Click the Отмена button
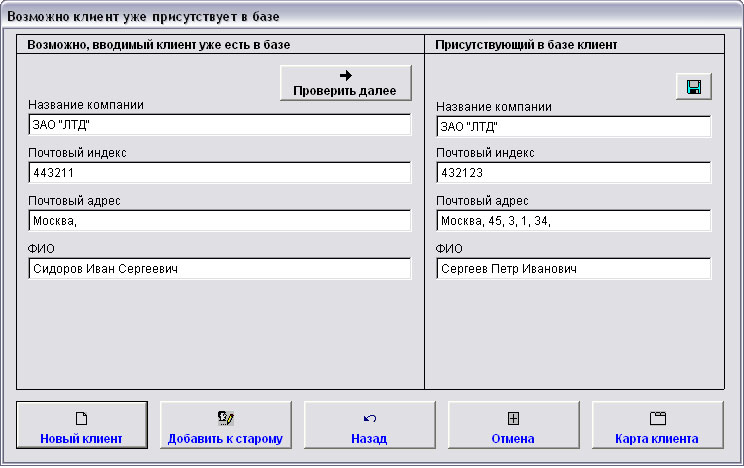Image resolution: width=744 pixels, height=468 pixels. coord(513,425)
